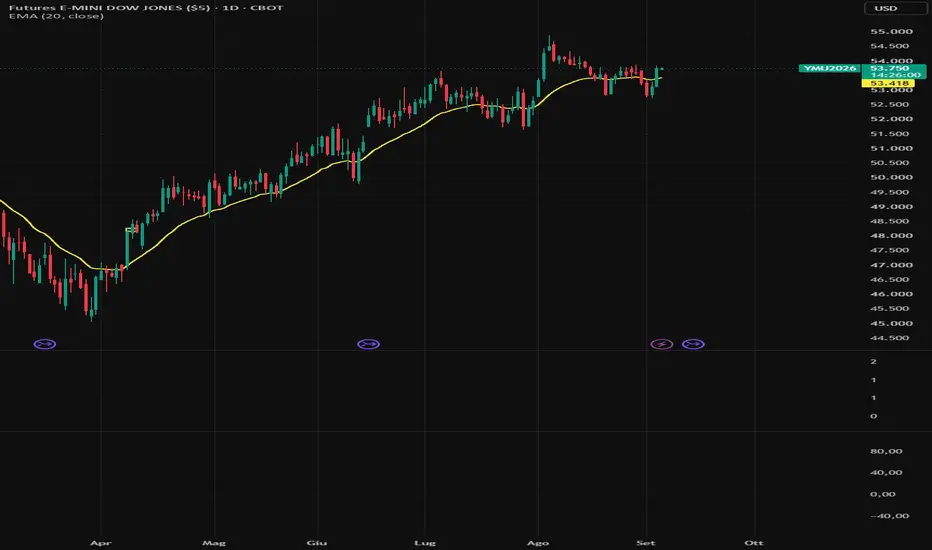932x550 pixels.
Task: Click the 80,00 value on lower pane scale
Action: click(886, 451)
